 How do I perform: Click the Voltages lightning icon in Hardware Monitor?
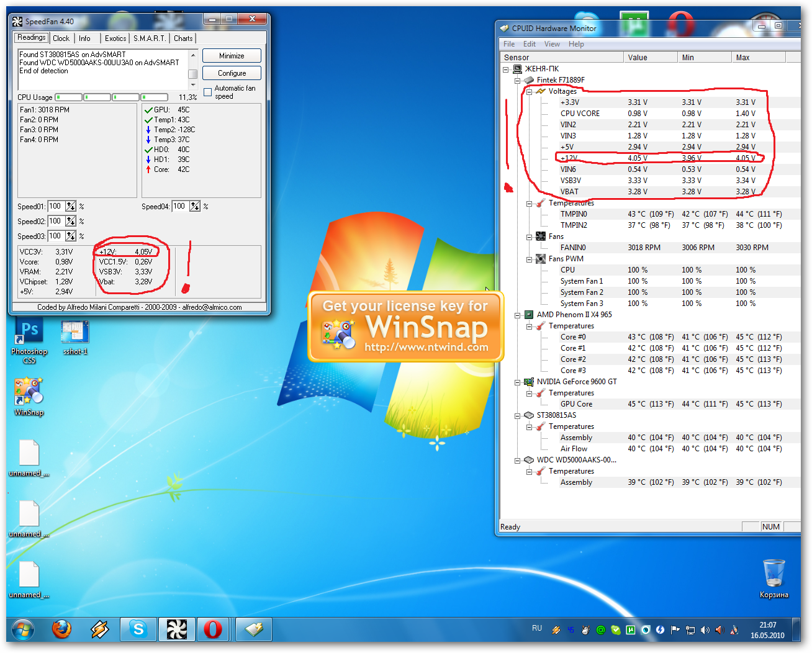click(541, 91)
